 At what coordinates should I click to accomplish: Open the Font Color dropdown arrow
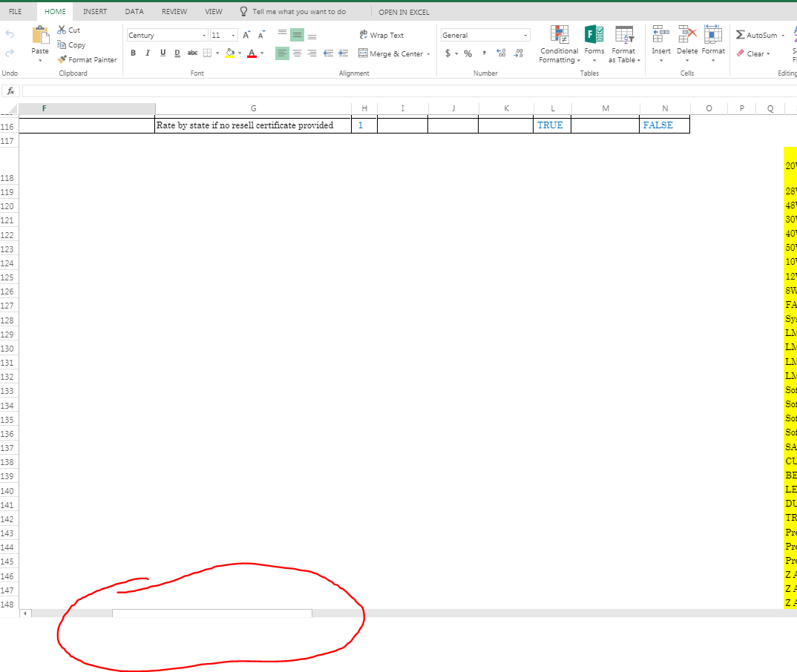(x=262, y=53)
